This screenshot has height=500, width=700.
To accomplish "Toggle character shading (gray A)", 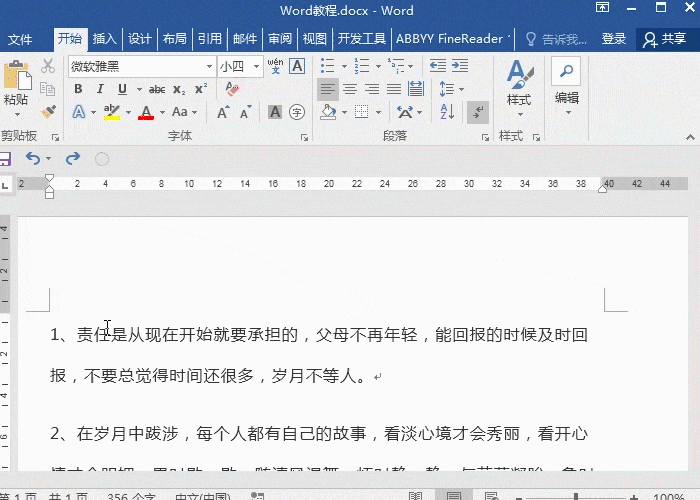I will pos(275,112).
